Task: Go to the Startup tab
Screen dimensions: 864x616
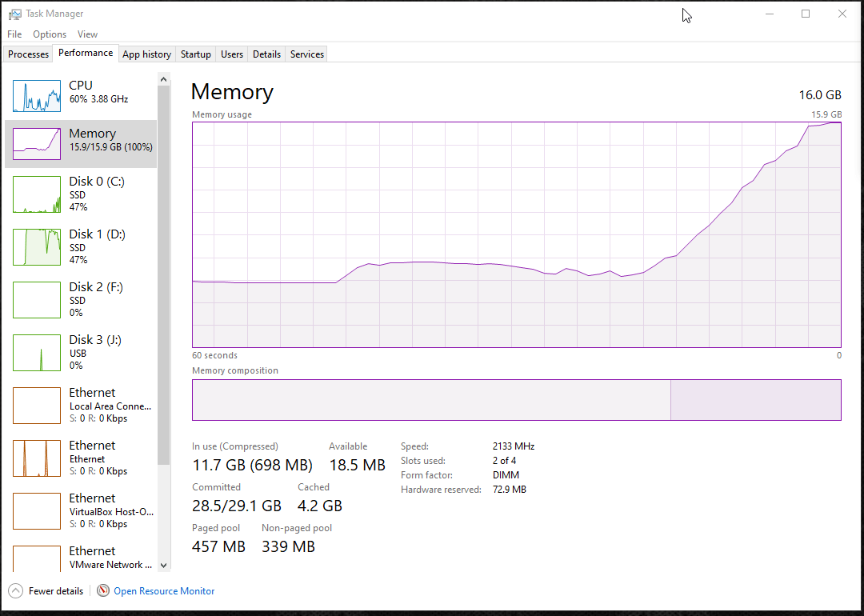Action: (x=196, y=54)
